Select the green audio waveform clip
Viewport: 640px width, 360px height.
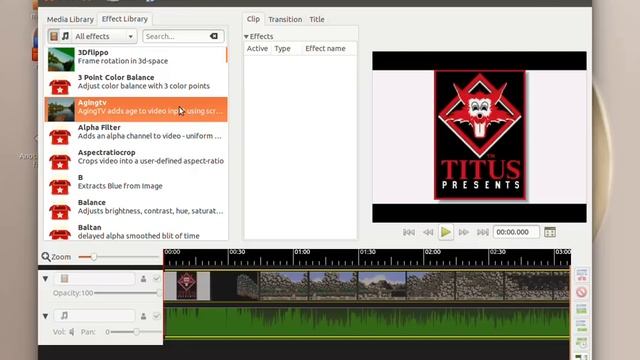(x=367, y=322)
